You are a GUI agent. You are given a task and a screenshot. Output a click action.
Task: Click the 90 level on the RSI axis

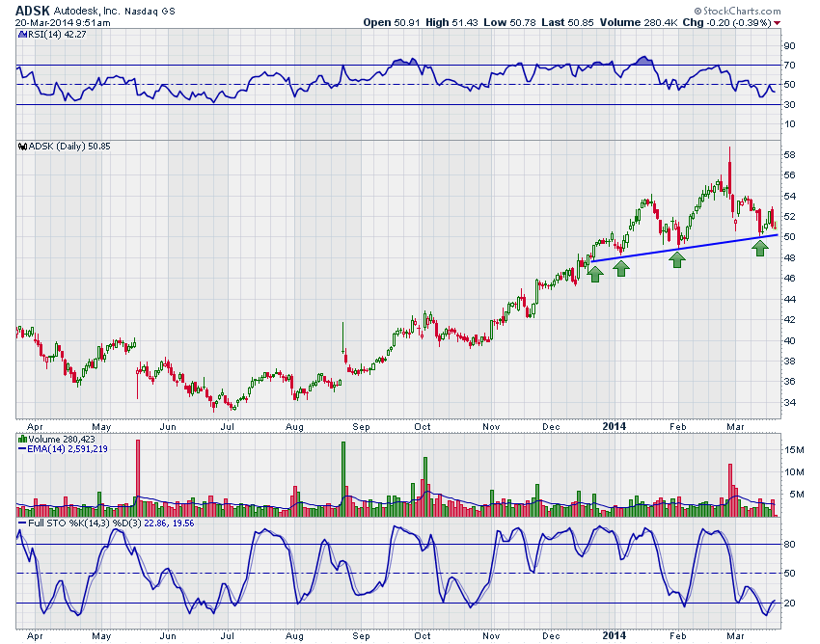[789, 46]
